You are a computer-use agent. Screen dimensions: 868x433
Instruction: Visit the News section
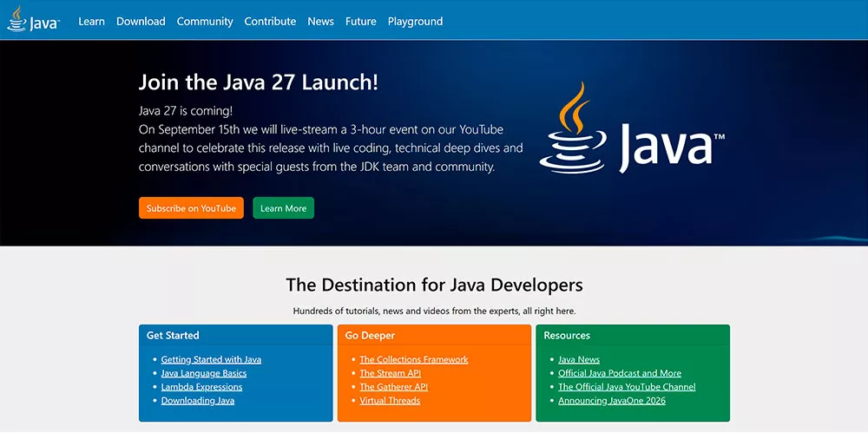click(320, 22)
